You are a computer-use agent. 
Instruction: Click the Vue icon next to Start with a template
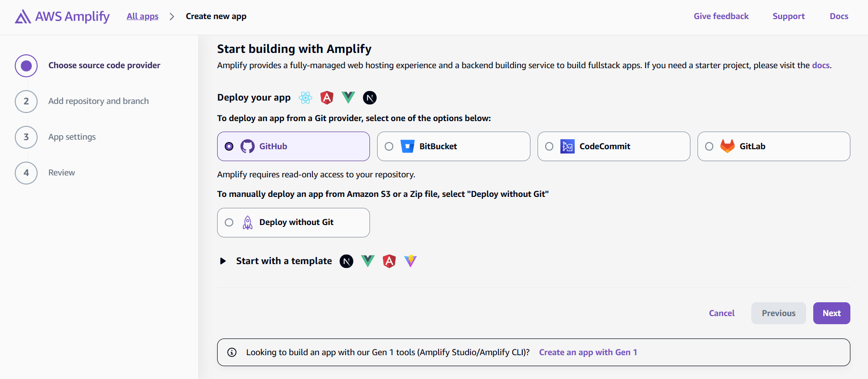[x=368, y=261]
